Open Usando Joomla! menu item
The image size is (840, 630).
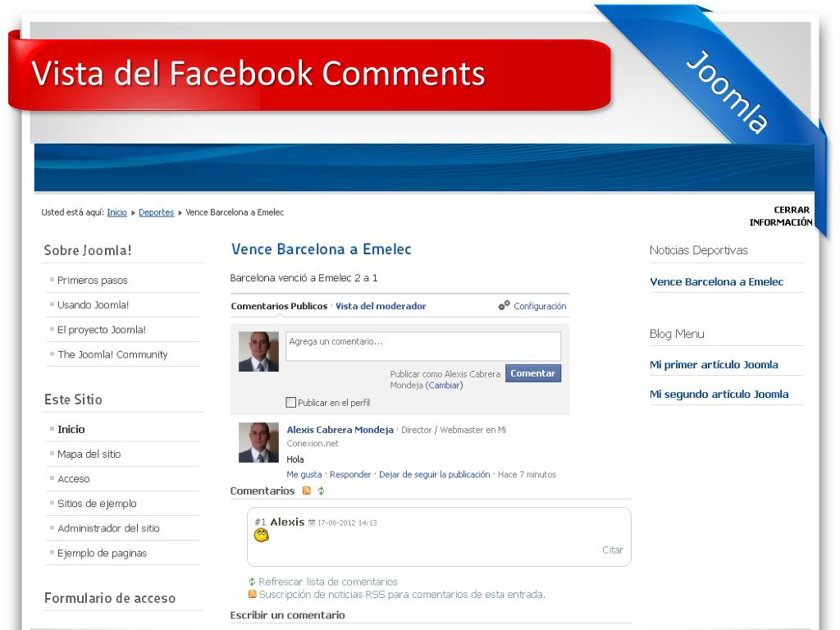94,305
